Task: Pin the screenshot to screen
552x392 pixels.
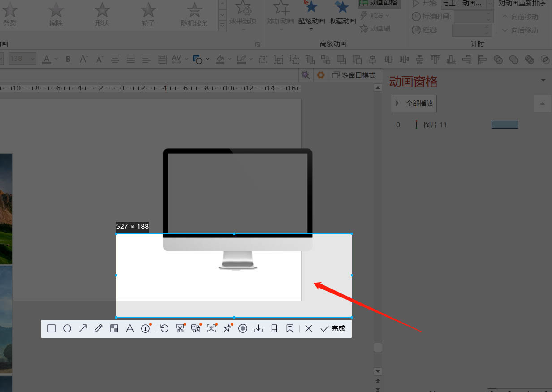Action: 227,329
